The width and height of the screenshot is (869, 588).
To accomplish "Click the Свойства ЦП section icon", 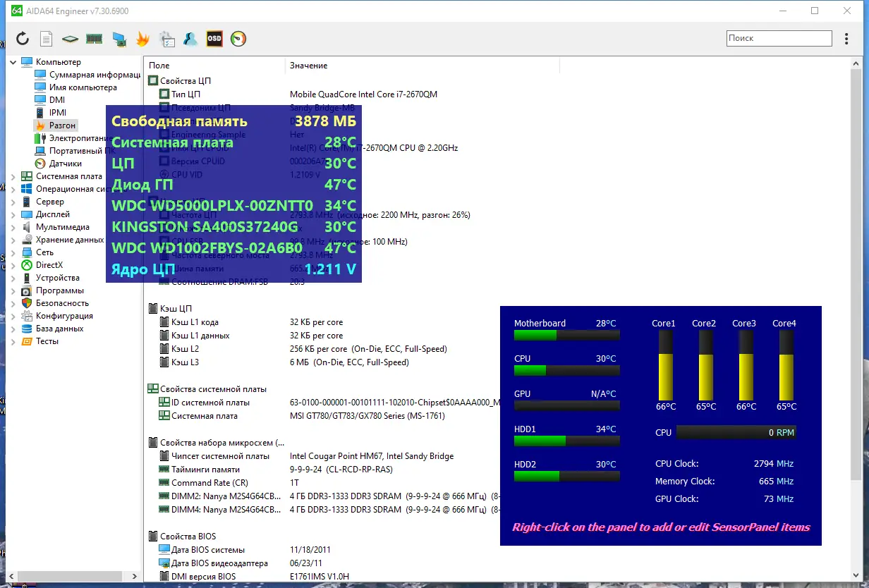I will [x=152, y=81].
